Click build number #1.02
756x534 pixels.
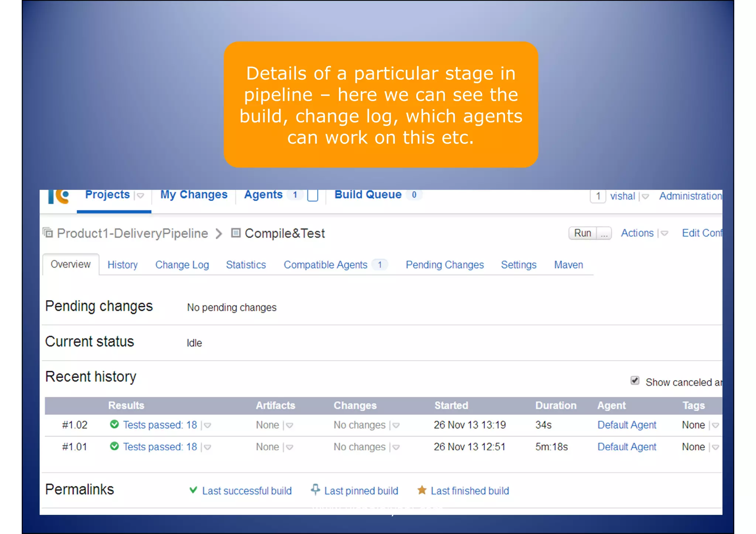[75, 425]
